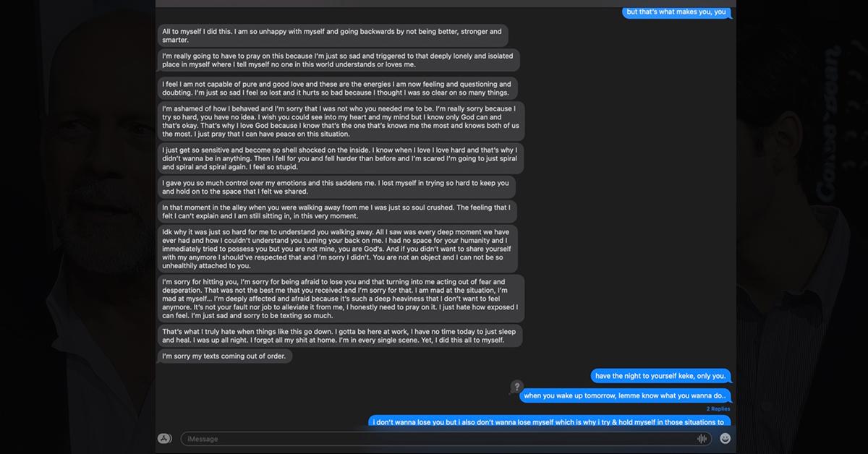This screenshot has height=454, width=868.
Task: Select the "Idk why it was just so hard" message
Action: tap(337, 248)
